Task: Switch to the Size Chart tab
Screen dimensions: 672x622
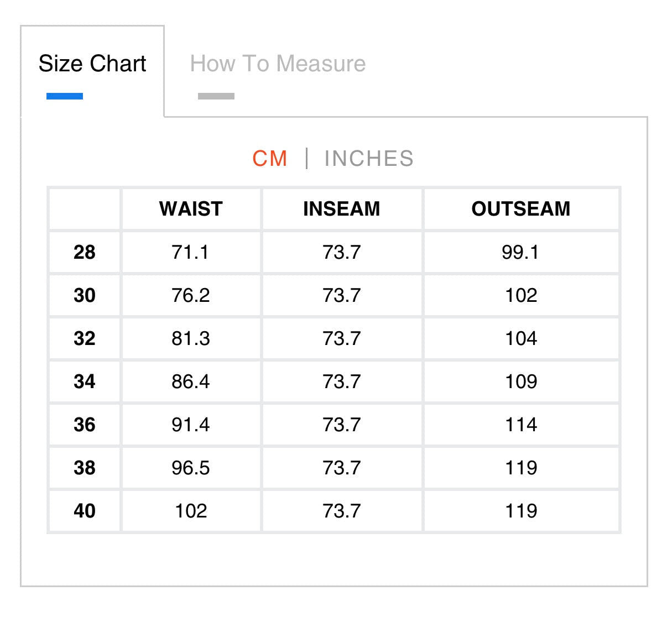Action: 92,64
